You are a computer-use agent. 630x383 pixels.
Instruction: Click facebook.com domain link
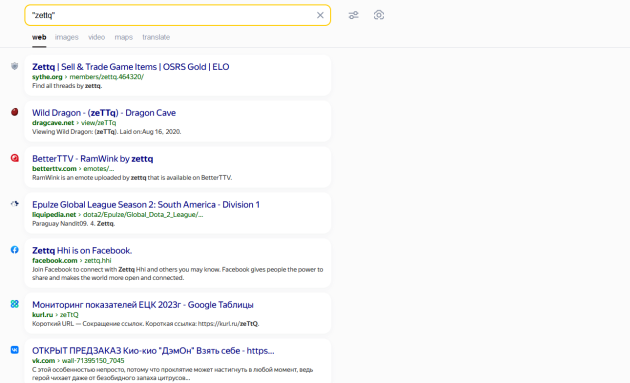pyautogui.click(x=55, y=260)
